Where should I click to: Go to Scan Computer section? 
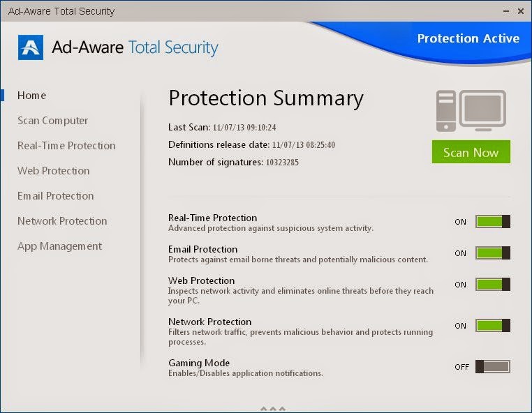52,121
